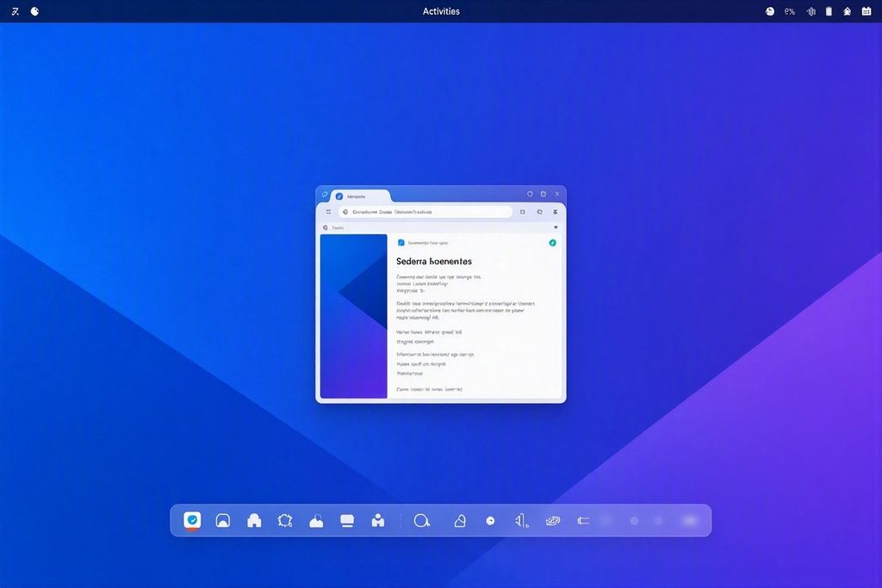This screenshot has width=882, height=588.
Task: Open the browser menu icon left of address bar
Action: pos(328,212)
